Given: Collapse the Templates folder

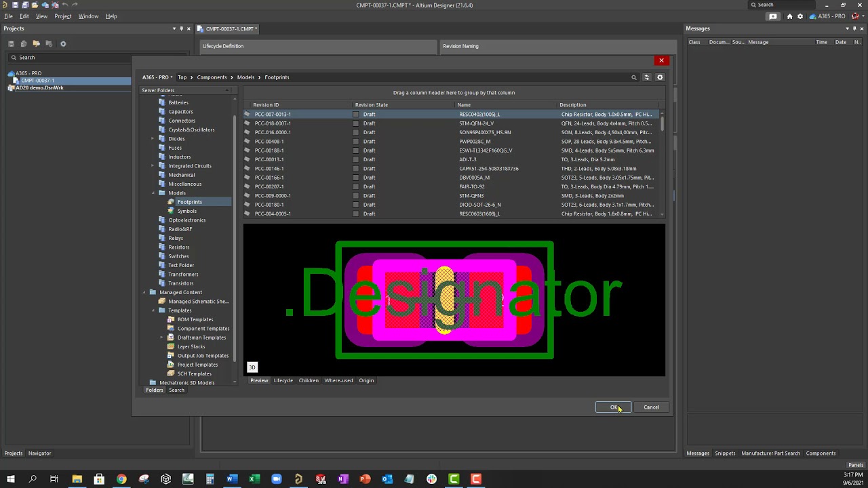Looking at the screenshot, I should 153,310.
